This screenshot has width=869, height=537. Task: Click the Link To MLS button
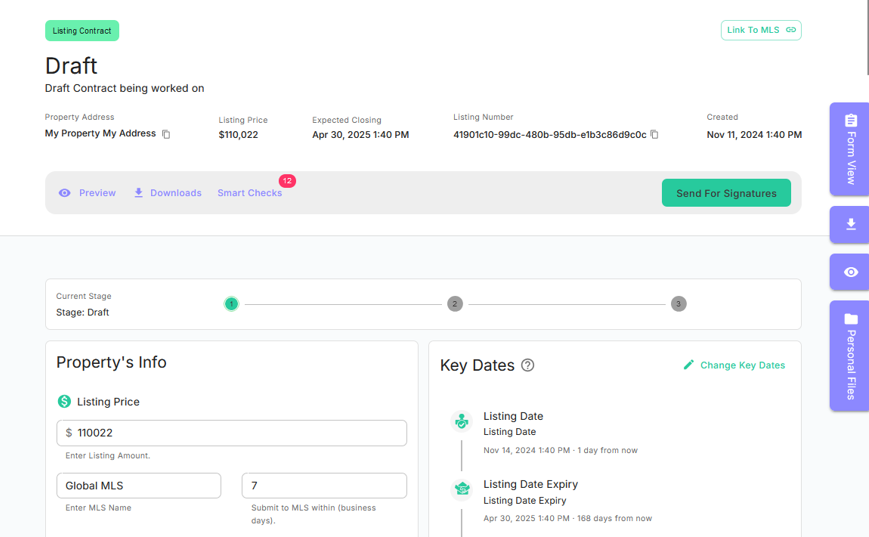[x=761, y=30]
